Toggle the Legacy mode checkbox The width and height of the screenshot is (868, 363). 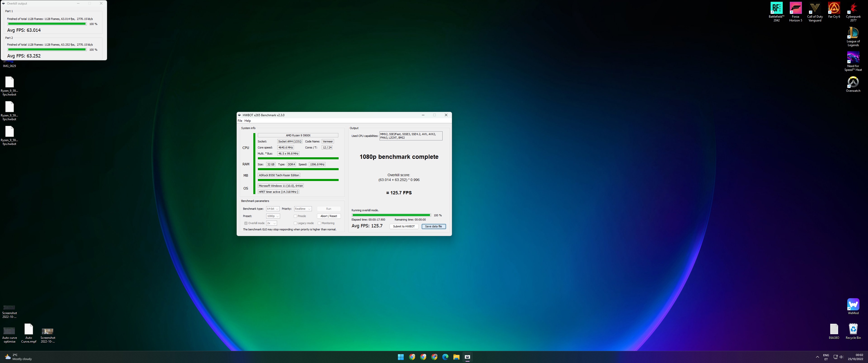tap(295, 223)
